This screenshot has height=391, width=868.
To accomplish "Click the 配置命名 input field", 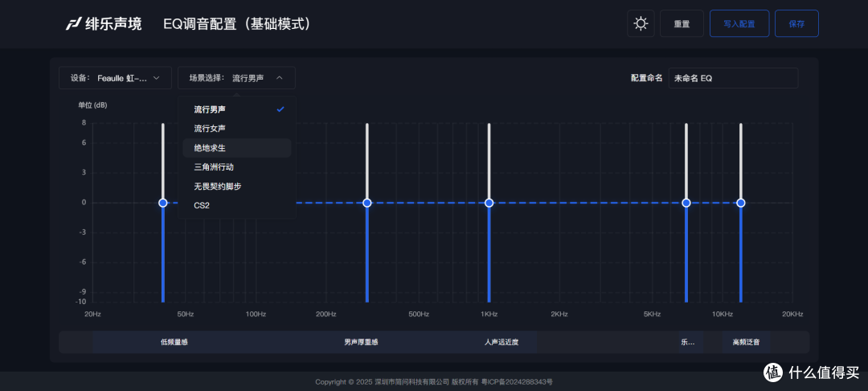I will (x=733, y=78).
